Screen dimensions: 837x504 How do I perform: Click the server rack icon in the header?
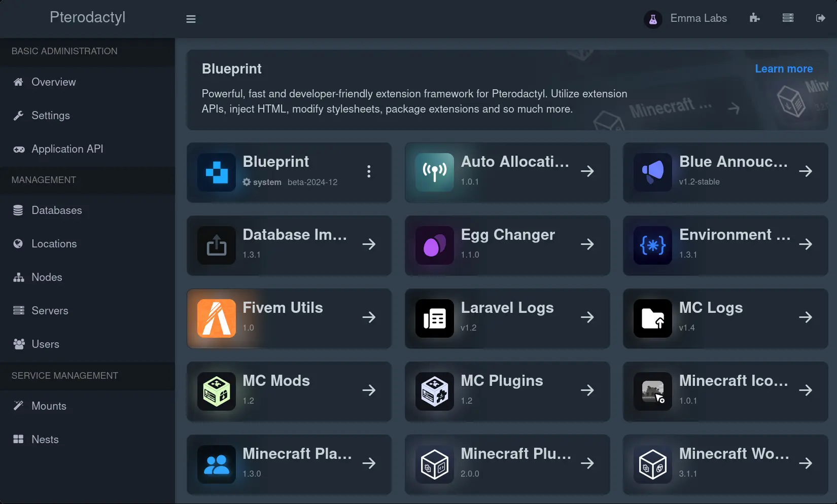(x=788, y=18)
